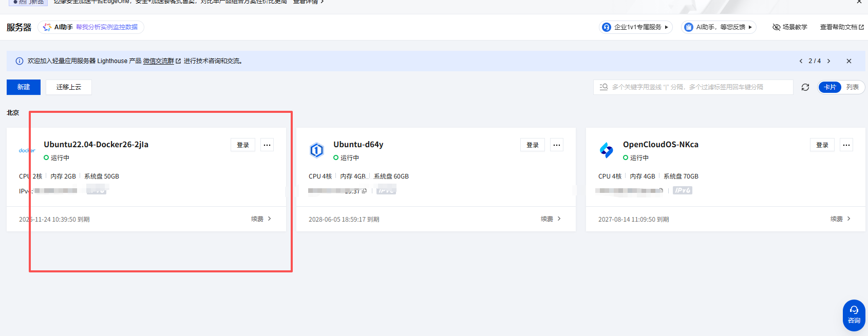868x336 pixels.
Task: Click the OpenCloudOS logo icon
Action: (607, 150)
